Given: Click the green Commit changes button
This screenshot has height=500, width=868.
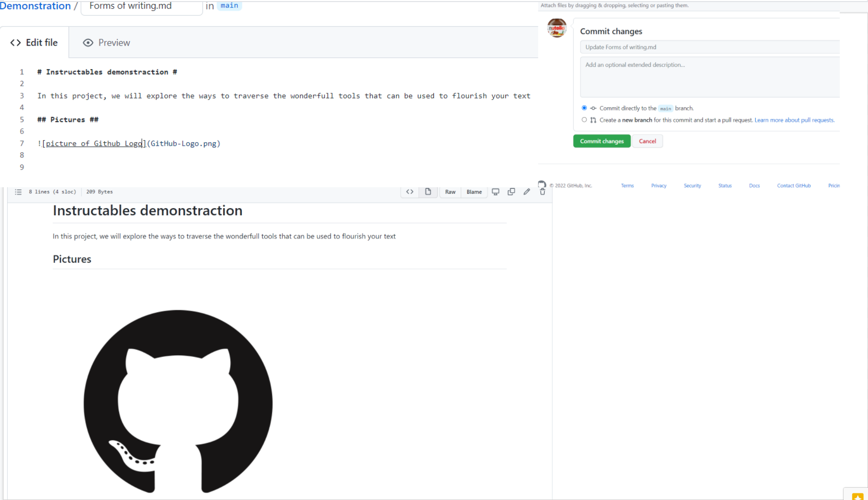Looking at the screenshot, I should tap(602, 141).
